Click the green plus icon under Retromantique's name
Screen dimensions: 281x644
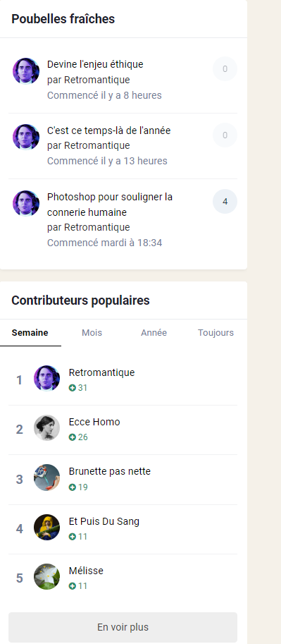coord(73,388)
